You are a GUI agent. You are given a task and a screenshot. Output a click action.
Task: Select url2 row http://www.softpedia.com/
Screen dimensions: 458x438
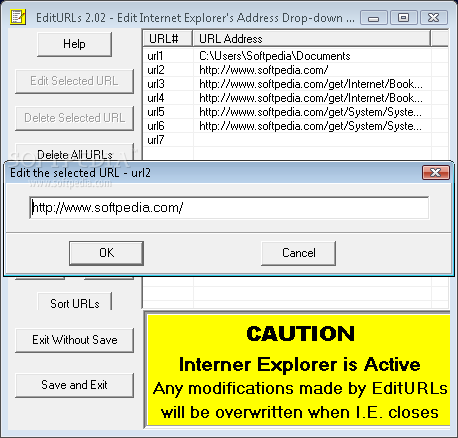click(295, 70)
